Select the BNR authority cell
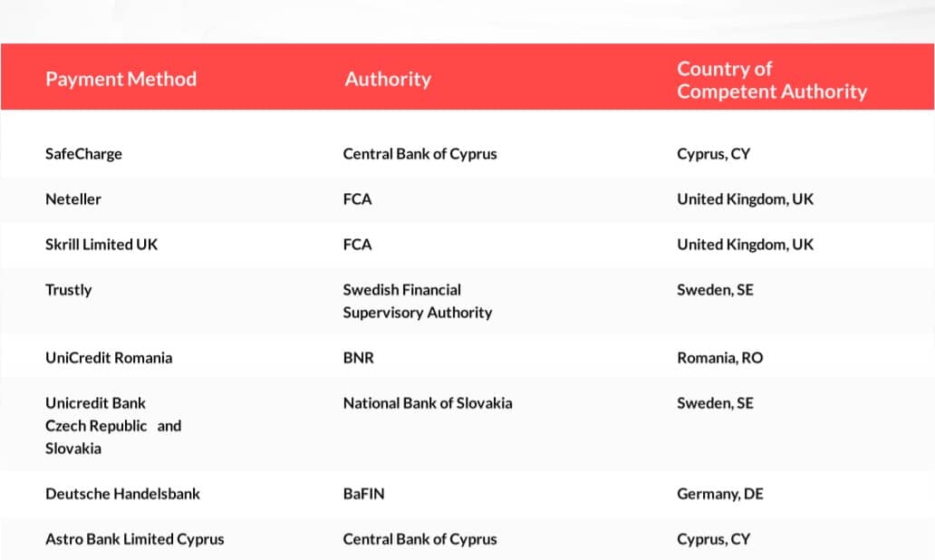The width and height of the screenshot is (935, 560). [359, 358]
